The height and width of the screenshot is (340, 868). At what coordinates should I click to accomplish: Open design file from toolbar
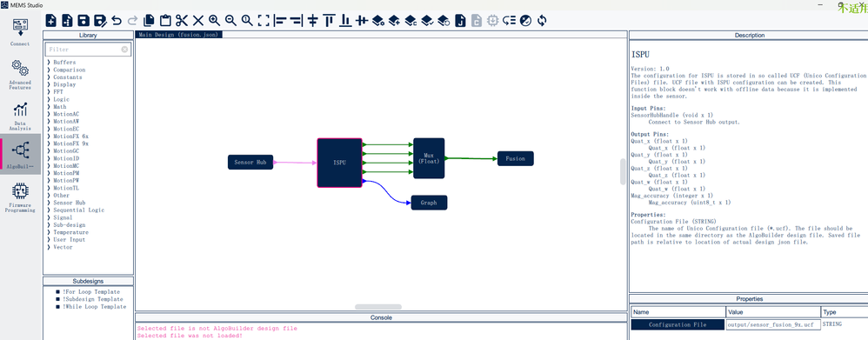(x=67, y=21)
